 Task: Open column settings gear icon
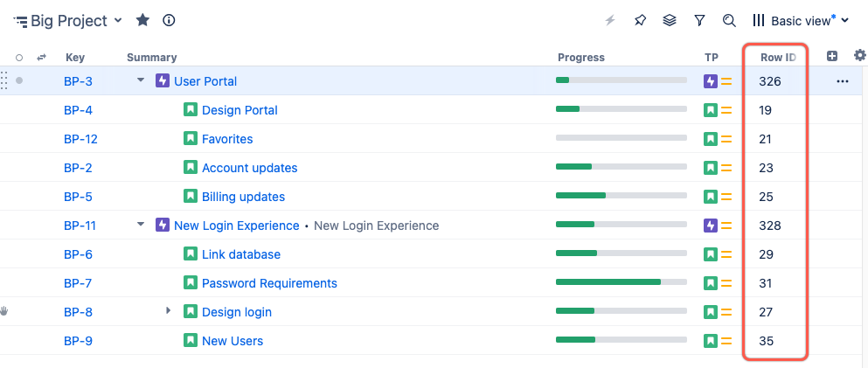(860, 57)
